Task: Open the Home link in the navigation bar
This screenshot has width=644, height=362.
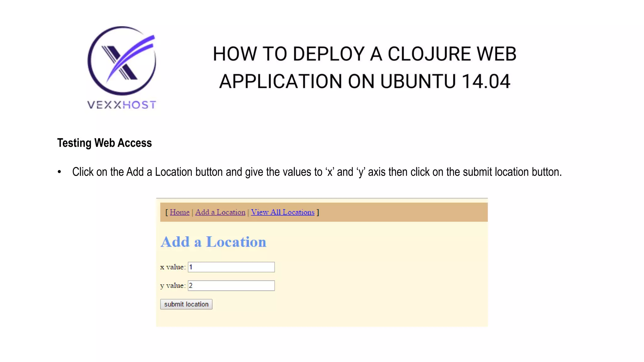Action: 180,212
